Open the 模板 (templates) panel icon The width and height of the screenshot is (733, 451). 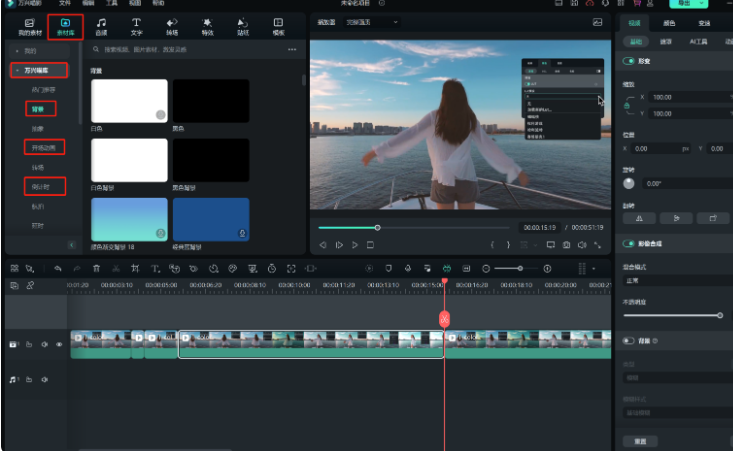[x=278, y=25]
